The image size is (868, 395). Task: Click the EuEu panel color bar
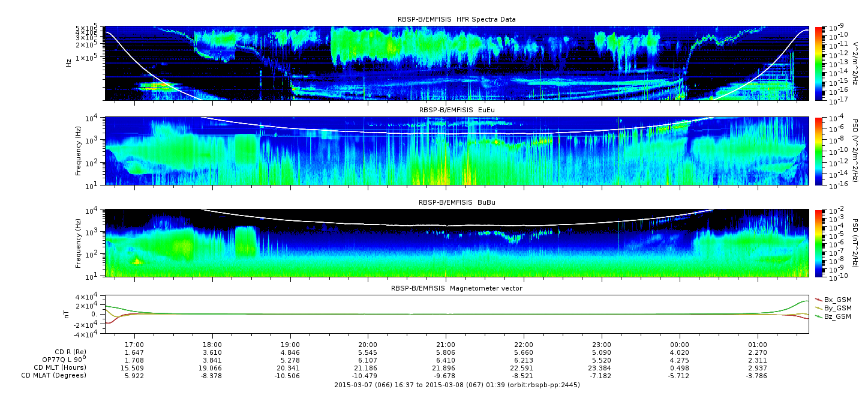[818, 151]
